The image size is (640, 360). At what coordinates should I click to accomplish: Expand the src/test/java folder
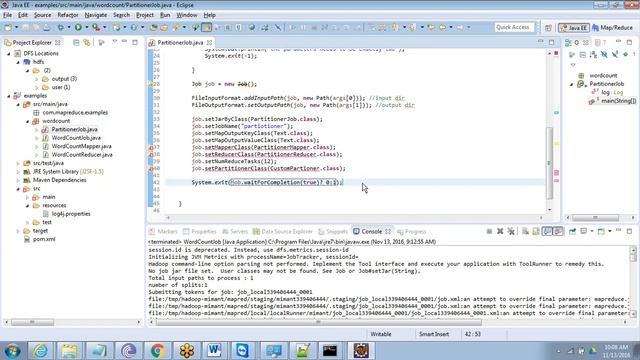[18, 163]
